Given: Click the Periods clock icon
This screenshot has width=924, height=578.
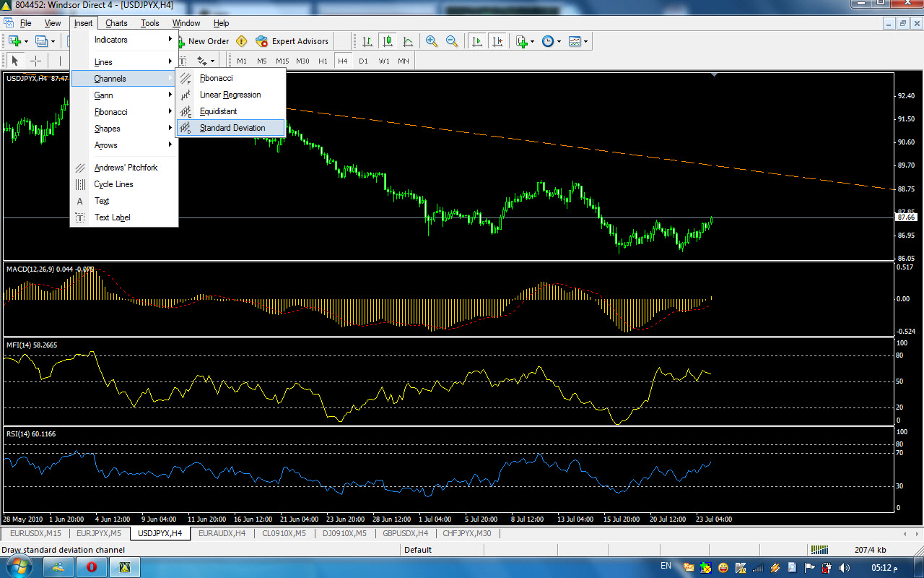Looking at the screenshot, I should [548, 41].
